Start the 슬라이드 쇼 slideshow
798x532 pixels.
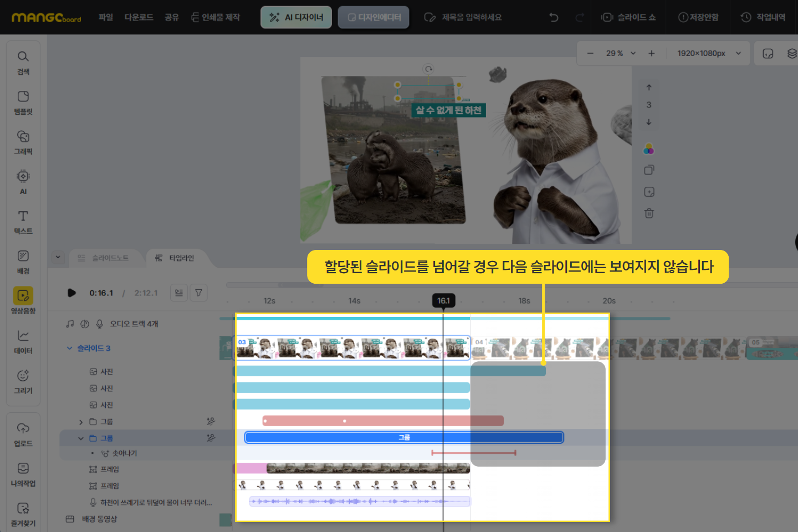coord(629,17)
